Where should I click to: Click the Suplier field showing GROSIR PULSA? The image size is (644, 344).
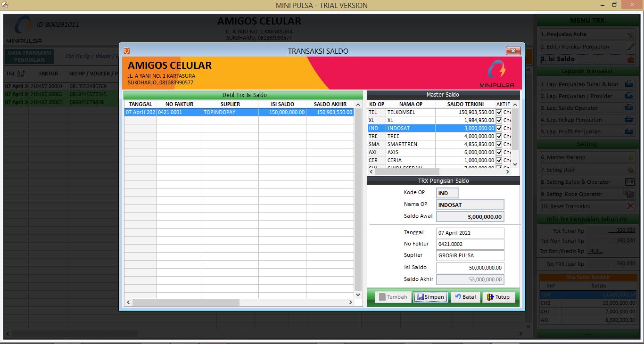coord(470,255)
